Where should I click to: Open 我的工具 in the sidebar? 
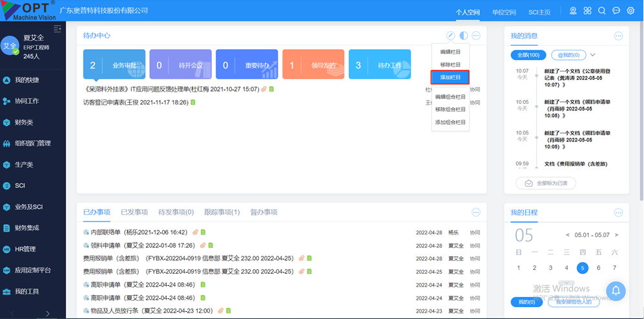(27, 291)
